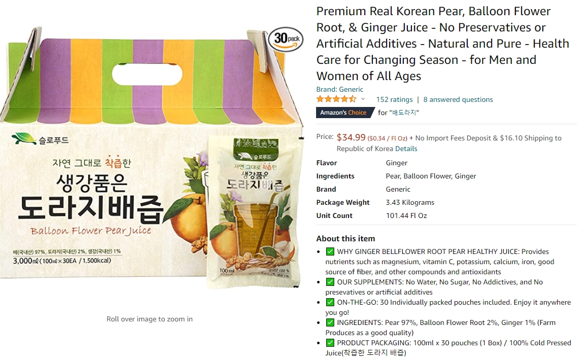
Task: Click green checkmark beside INGREDIENTS bullet
Action: (x=330, y=322)
